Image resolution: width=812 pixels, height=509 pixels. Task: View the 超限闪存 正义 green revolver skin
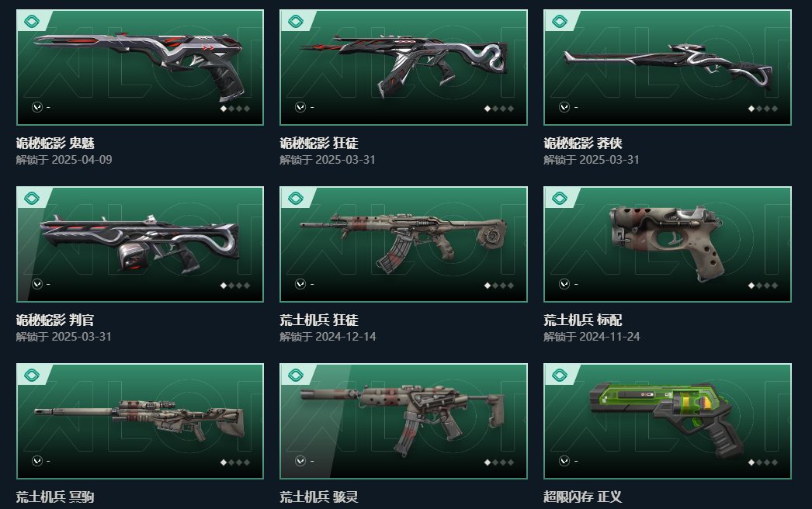[x=668, y=421]
